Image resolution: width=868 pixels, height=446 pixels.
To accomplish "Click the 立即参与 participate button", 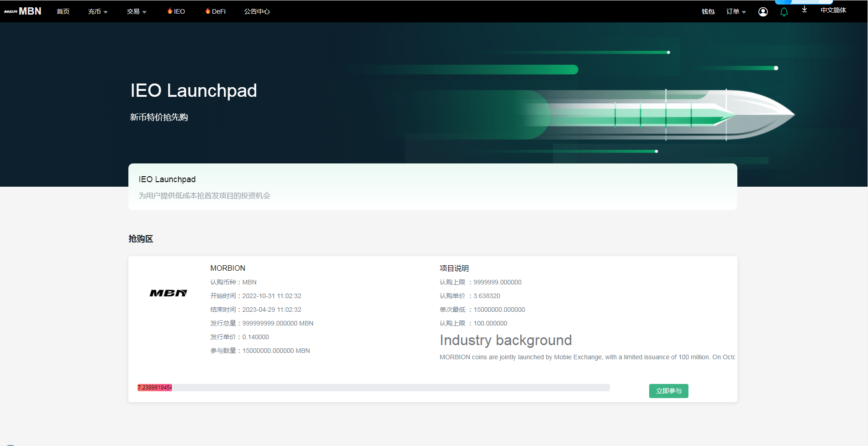I will coord(668,391).
